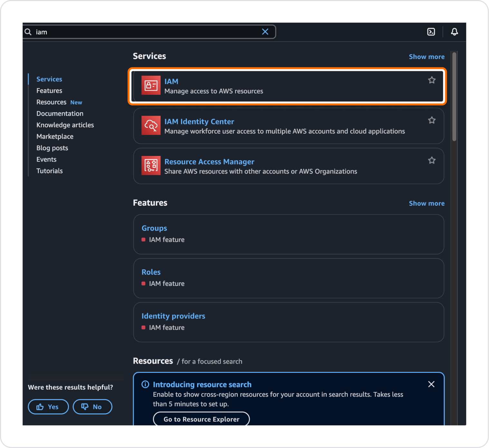Screen dimensions: 489x448
Task: Open Identity providers IAM feature
Action: (173, 316)
